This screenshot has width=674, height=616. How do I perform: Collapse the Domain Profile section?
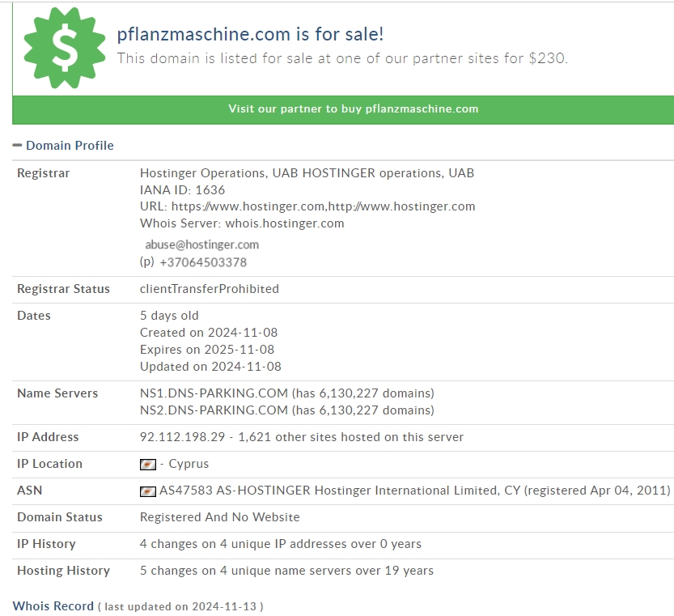(x=17, y=146)
